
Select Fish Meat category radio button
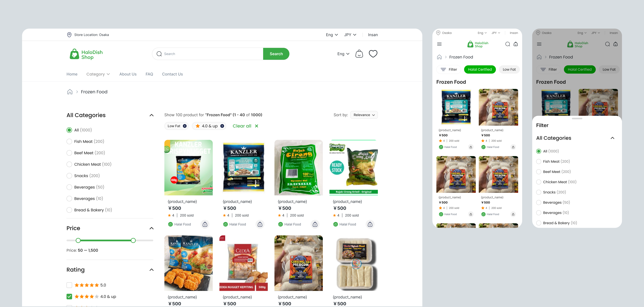pyautogui.click(x=69, y=141)
